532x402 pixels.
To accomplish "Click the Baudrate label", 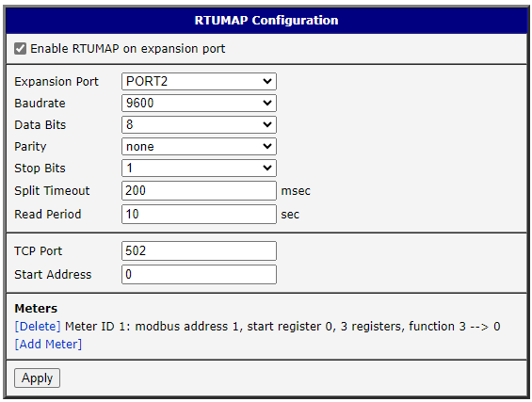I will [x=40, y=104].
